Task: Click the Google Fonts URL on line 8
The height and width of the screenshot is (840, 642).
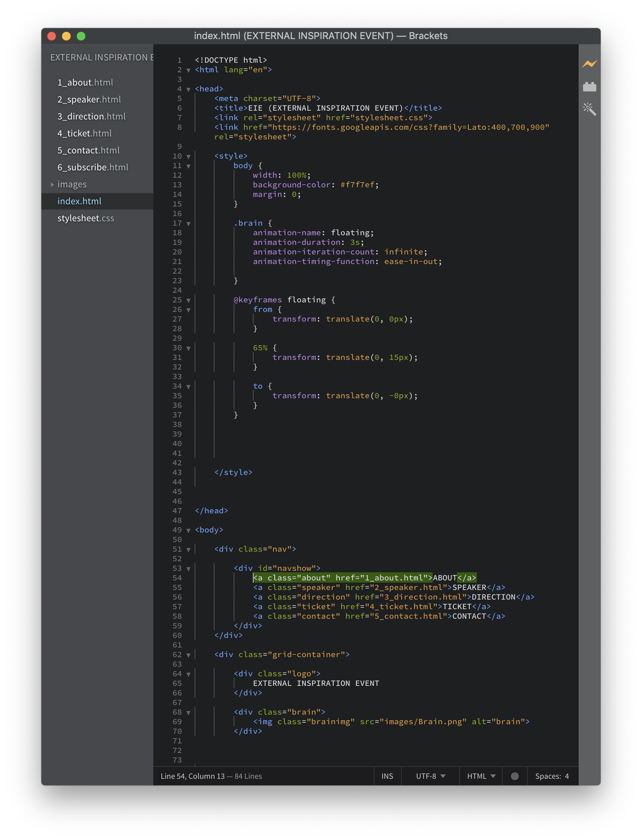Action: pyautogui.click(x=408, y=127)
